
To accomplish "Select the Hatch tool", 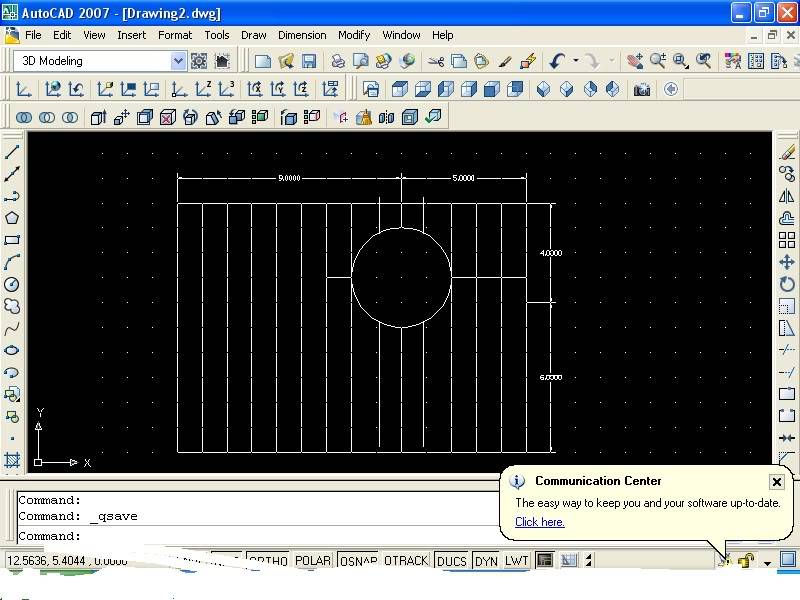I will (x=12, y=460).
